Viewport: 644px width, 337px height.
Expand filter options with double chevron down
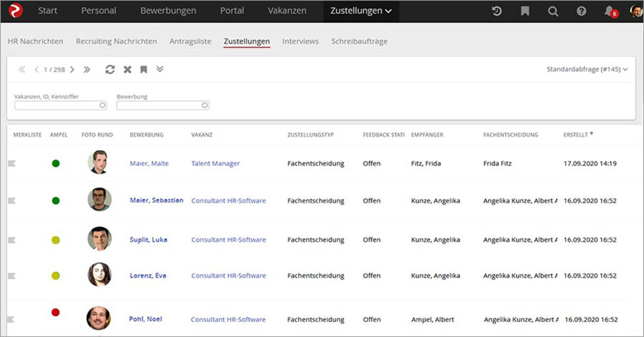(x=160, y=70)
